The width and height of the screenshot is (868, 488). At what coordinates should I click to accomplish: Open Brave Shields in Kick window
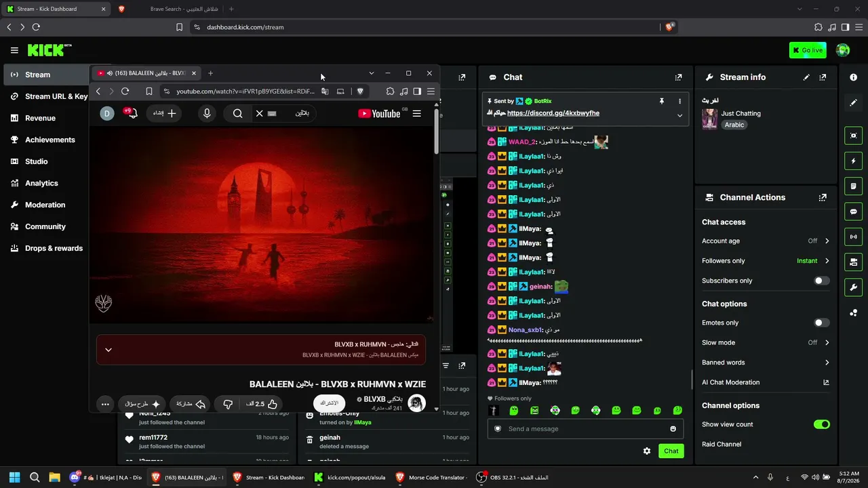click(x=669, y=27)
